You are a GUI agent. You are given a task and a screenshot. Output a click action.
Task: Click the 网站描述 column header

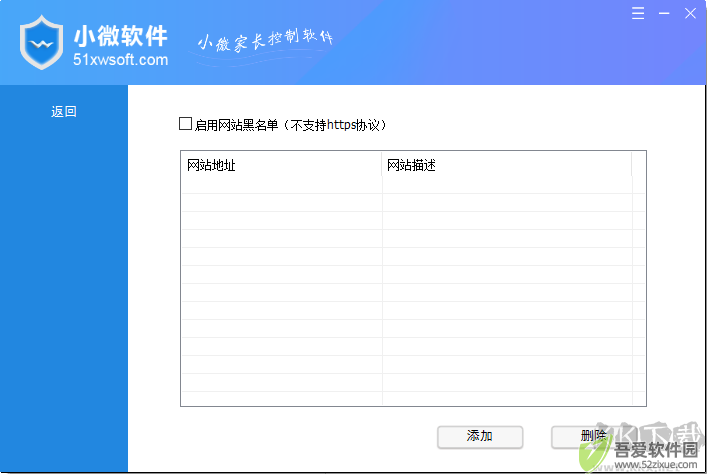click(507, 165)
